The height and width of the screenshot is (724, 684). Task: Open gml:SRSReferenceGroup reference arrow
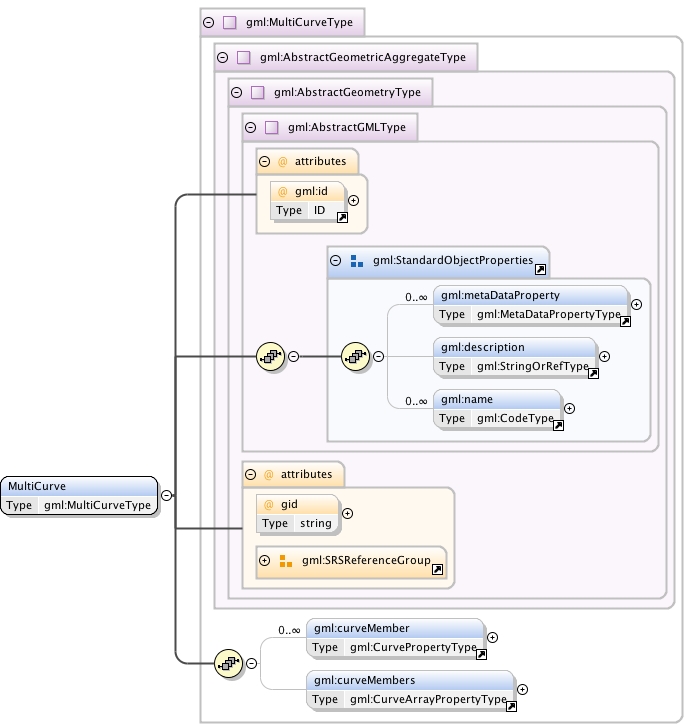pos(437,570)
